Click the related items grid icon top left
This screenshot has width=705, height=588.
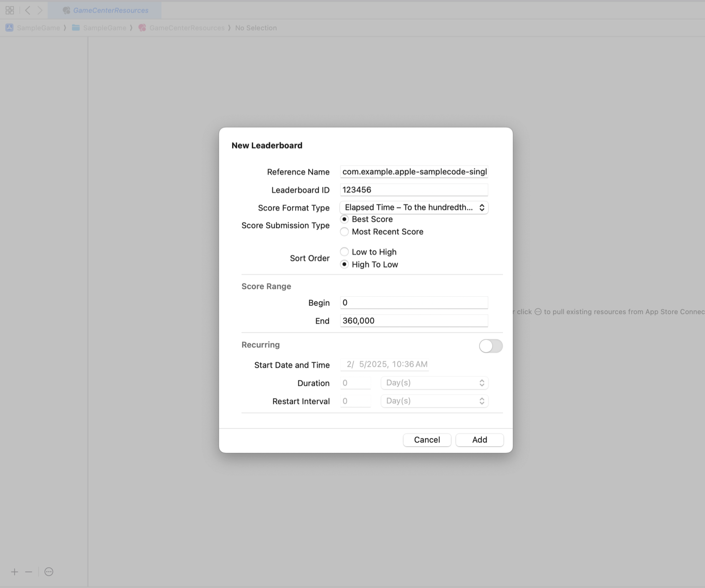(x=9, y=10)
